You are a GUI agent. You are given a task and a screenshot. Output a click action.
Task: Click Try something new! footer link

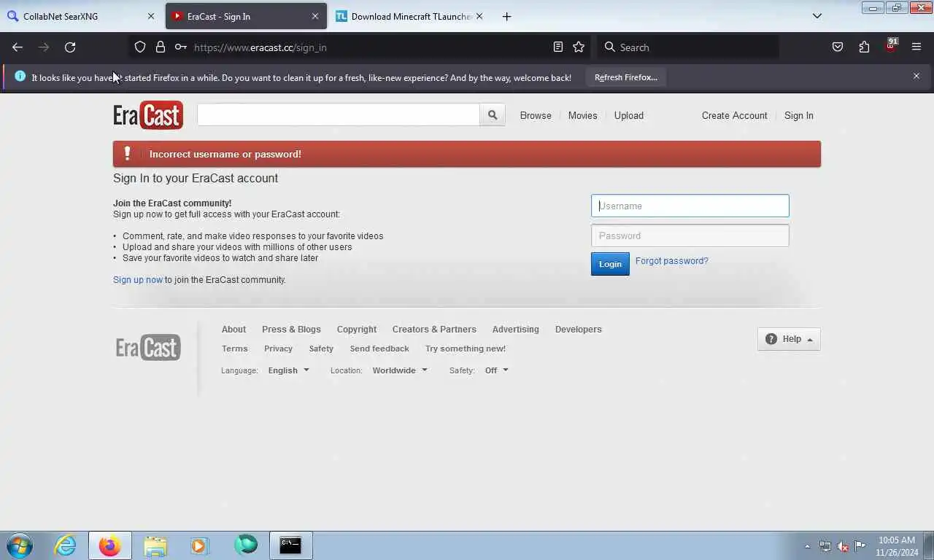466,349
